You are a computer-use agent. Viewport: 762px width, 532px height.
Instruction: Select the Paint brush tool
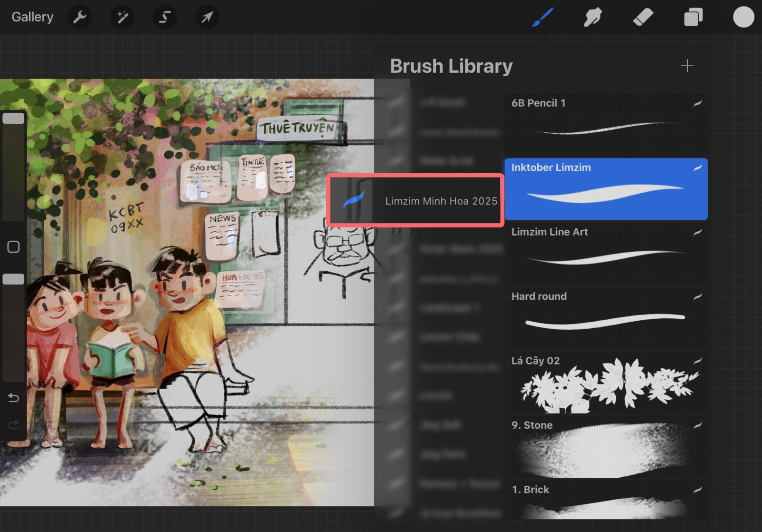543,17
